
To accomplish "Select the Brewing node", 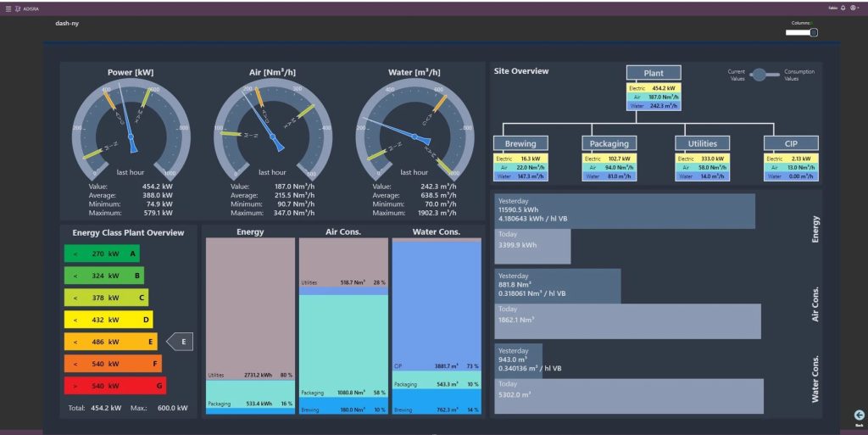I will [x=520, y=143].
